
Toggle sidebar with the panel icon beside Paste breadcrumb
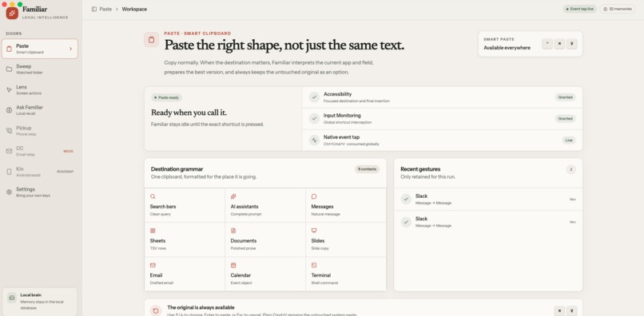coord(94,9)
